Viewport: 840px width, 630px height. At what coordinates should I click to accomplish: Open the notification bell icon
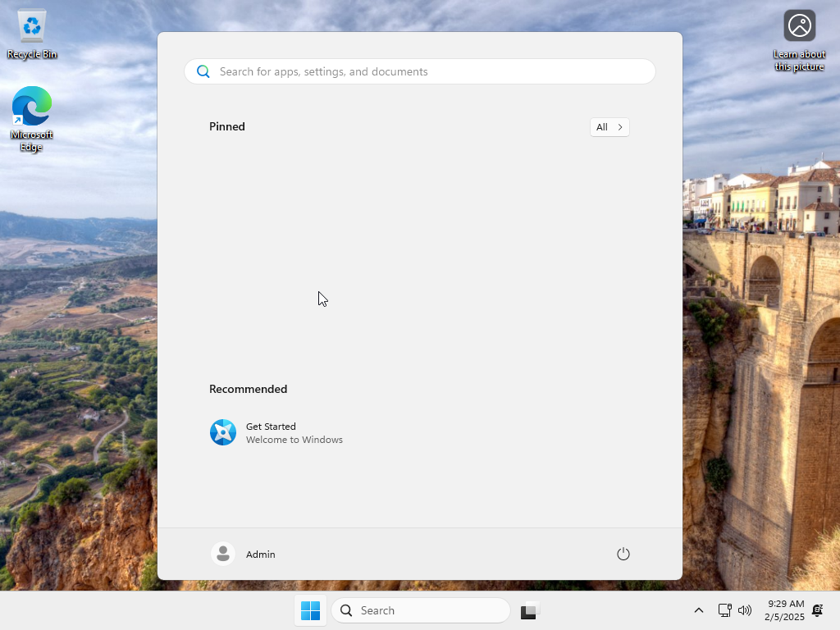[818, 610]
